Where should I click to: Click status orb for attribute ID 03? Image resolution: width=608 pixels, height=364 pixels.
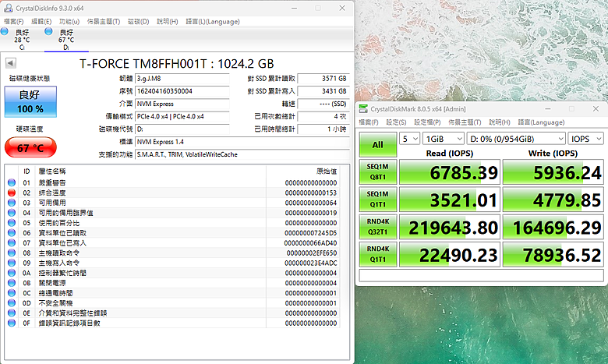pyautogui.click(x=12, y=203)
